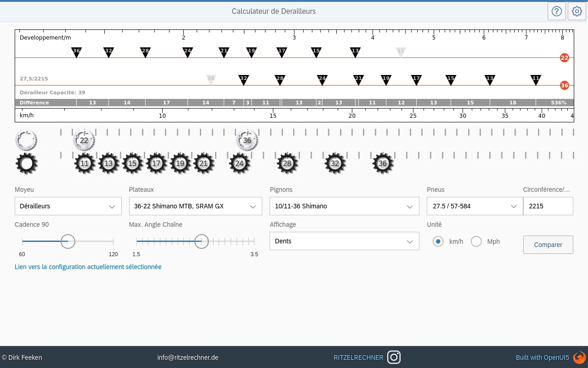Select the km/h unit radio button
588x368 pixels.
(438, 241)
